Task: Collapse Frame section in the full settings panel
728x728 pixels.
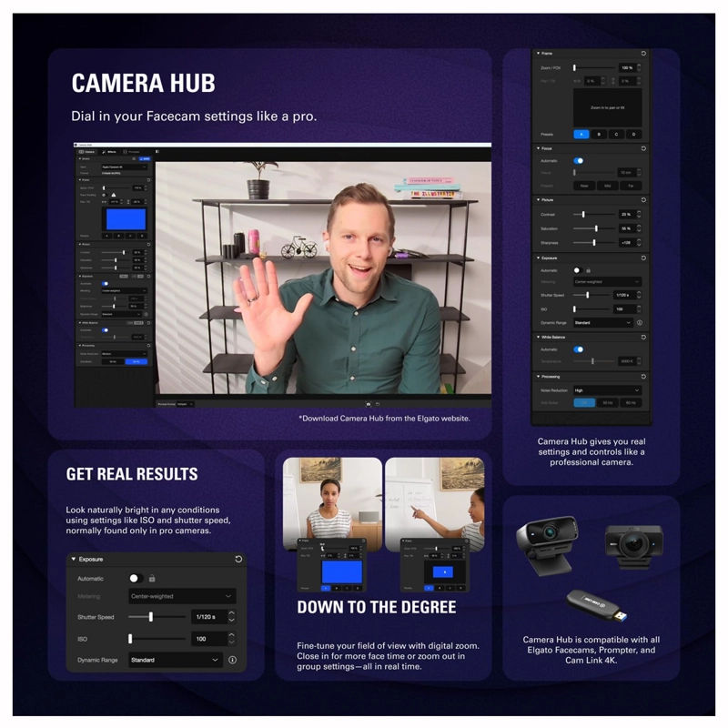Action: pyautogui.click(x=539, y=54)
